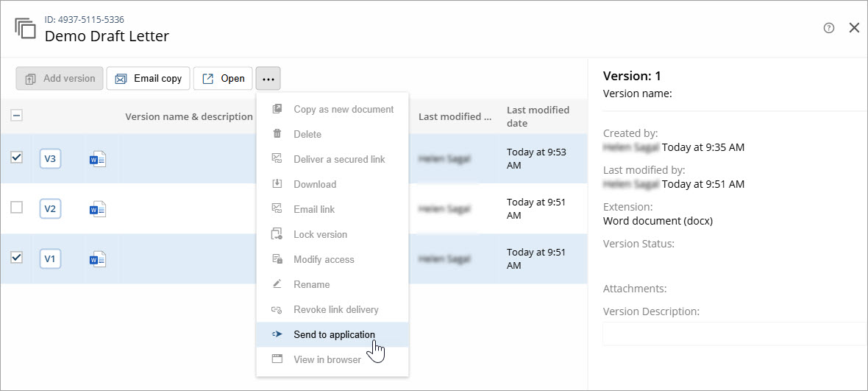Click the V2 version badge
This screenshot has height=391, width=868.
50,209
